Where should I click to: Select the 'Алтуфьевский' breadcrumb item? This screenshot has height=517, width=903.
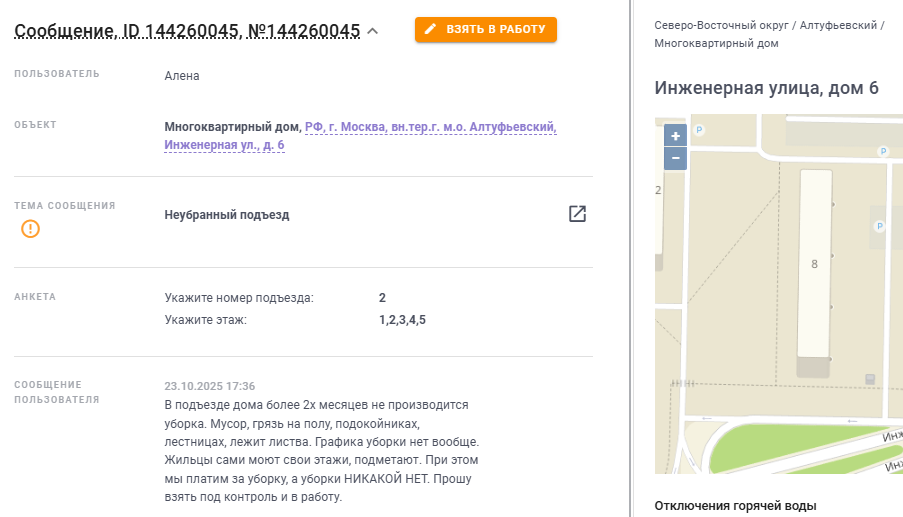[x=838, y=24]
